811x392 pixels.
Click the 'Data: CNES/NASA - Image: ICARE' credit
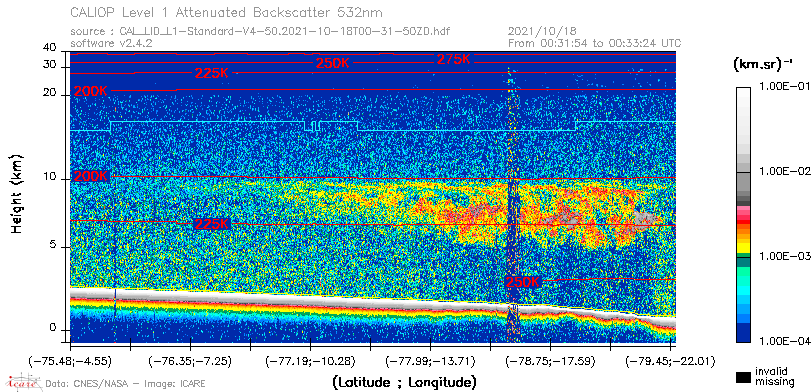coord(126,384)
